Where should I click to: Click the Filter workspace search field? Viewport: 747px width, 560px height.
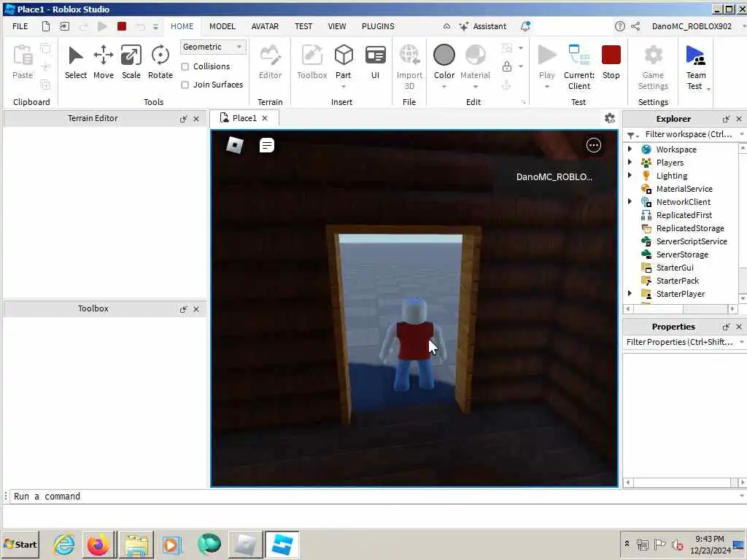click(x=688, y=134)
